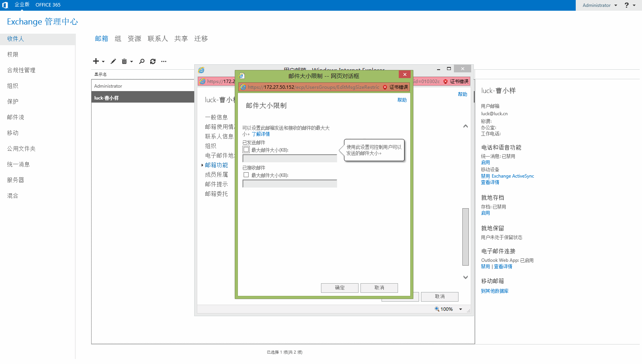Select 邮箱功能 in the mailbox properties list

point(216,165)
